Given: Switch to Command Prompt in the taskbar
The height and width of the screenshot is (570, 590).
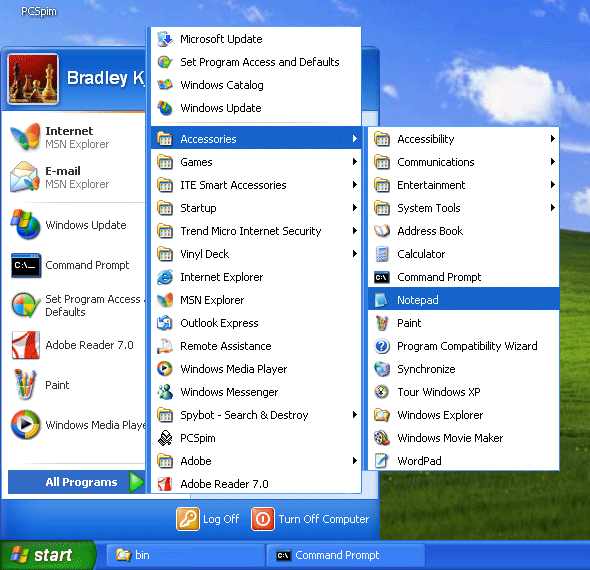Looking at the screenshot, I should [x=345, y=555].
